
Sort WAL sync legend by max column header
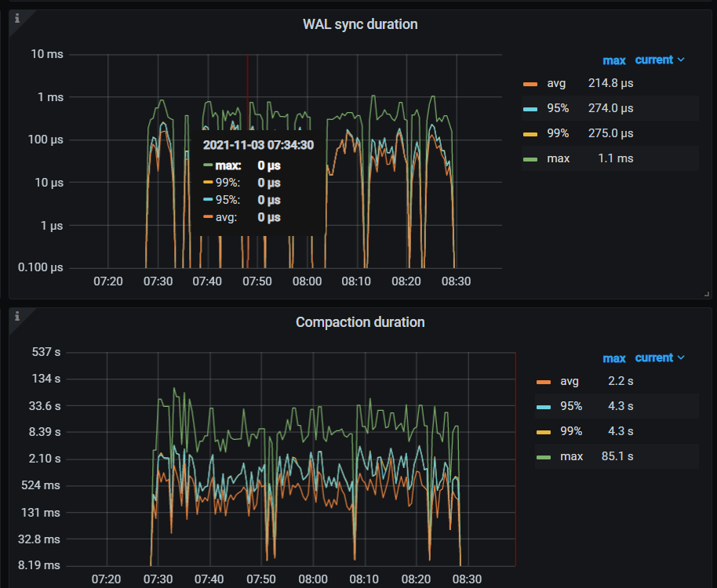click(613, 60)
